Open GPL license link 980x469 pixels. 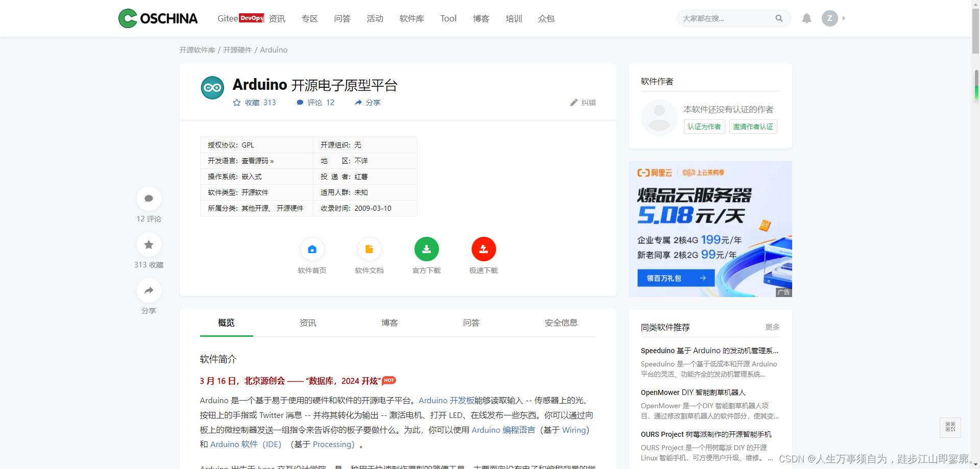(248, 145)
